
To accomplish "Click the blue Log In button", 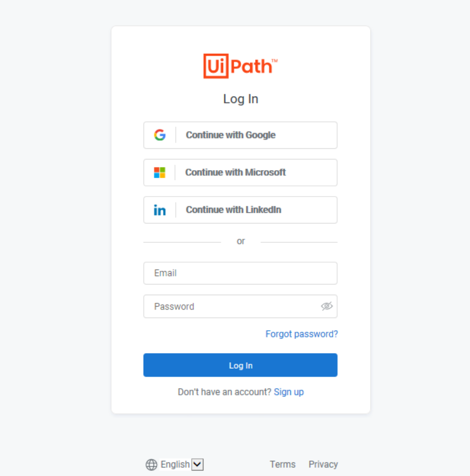I will coord(241,365).
